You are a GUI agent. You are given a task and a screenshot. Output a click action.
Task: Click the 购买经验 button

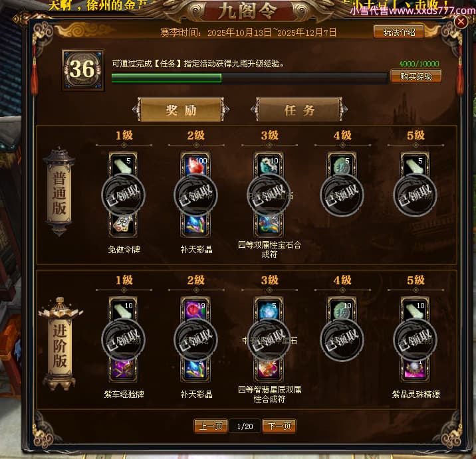coord(416,76)
